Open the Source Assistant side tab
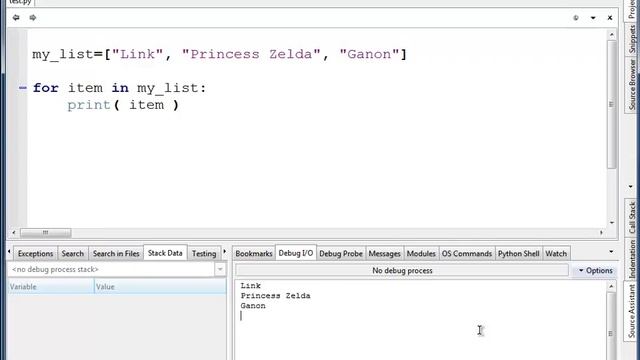The width and height of the screenshot is (640, 360). 632,311
